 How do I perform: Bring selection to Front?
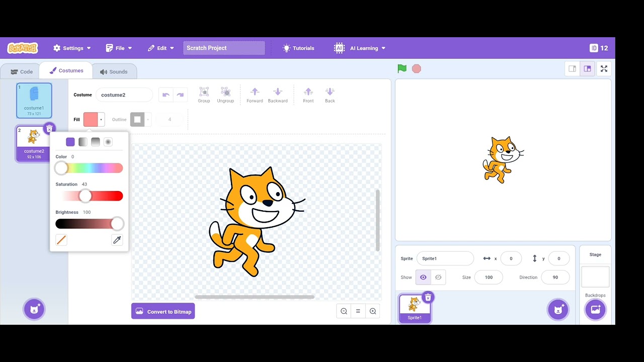coord(308,95)
